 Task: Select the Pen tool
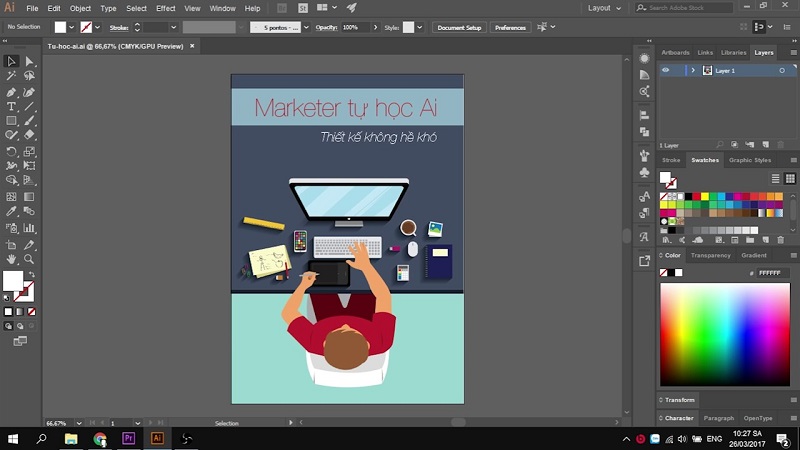(11, 92)
